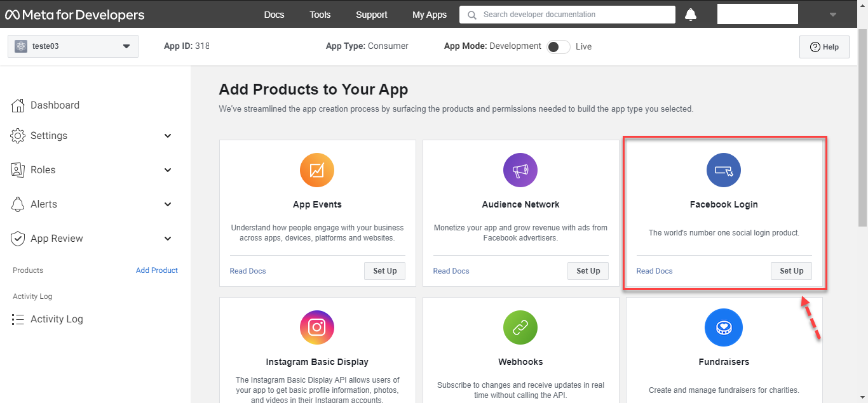This screenshot has height=403, width=868.
Task: Click Set Up for Facebook Login
Action: (792, 271)
